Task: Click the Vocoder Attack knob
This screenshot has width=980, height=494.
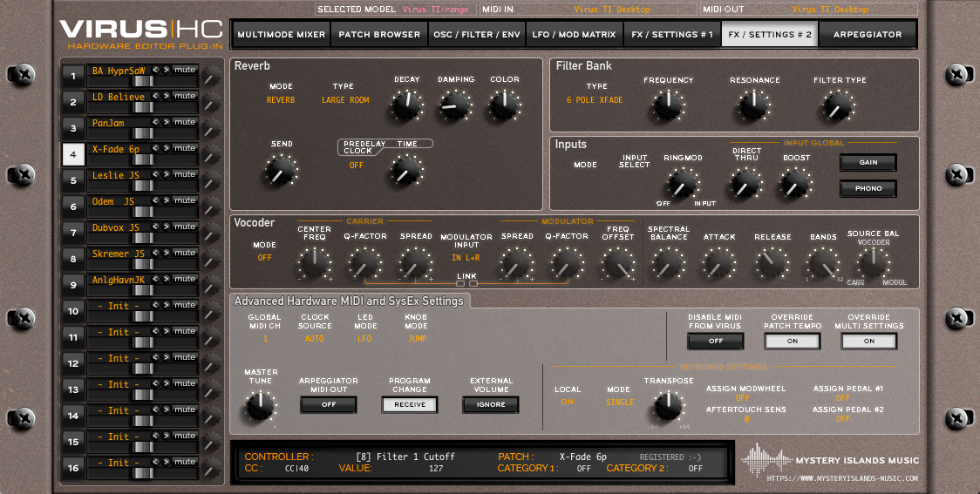Action: coord(718,263)
